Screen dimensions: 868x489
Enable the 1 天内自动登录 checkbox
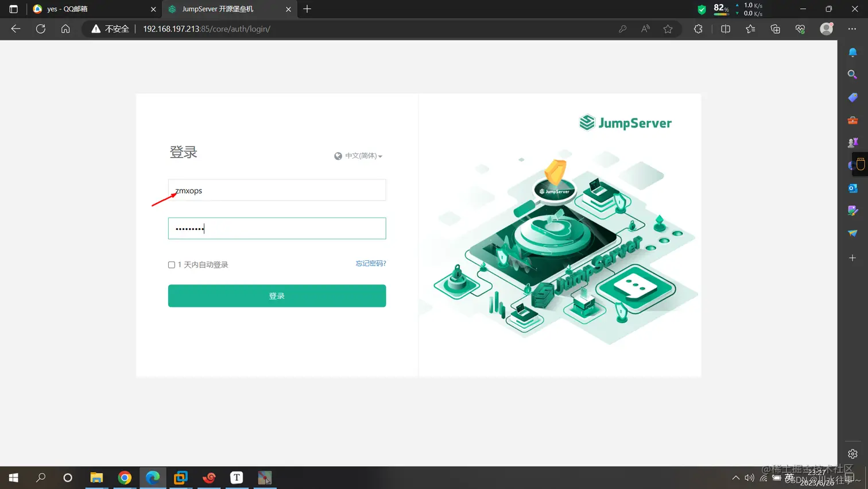click(x=172, y=265)
